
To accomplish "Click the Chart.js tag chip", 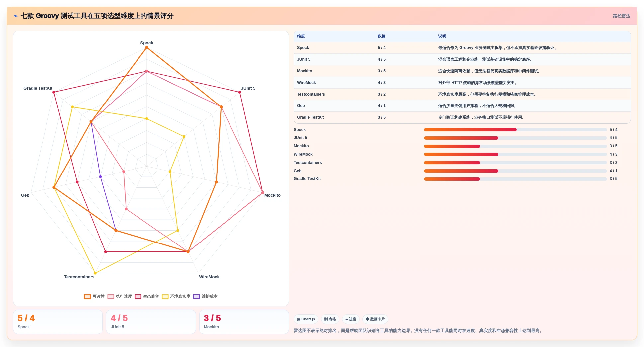I will [x=306, y=319].
